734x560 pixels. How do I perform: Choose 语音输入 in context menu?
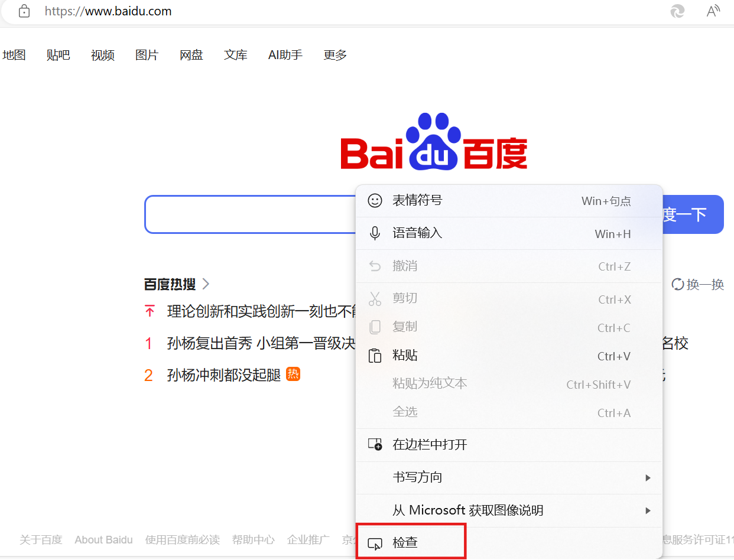tap(509, 233)
